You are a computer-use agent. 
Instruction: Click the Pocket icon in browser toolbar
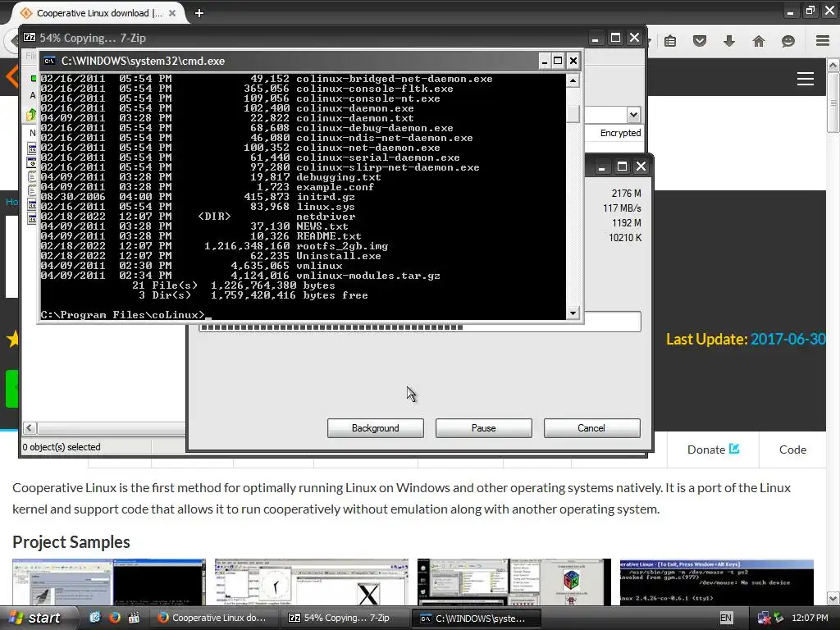[700, 41]
